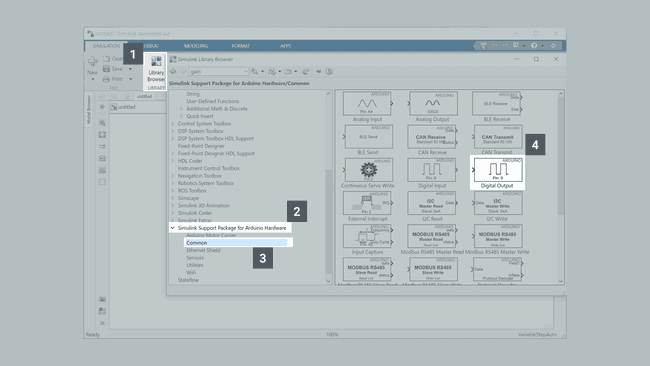Expand the Robotics System Toolbox node
The image size is (650, 366).
[173, 183]
